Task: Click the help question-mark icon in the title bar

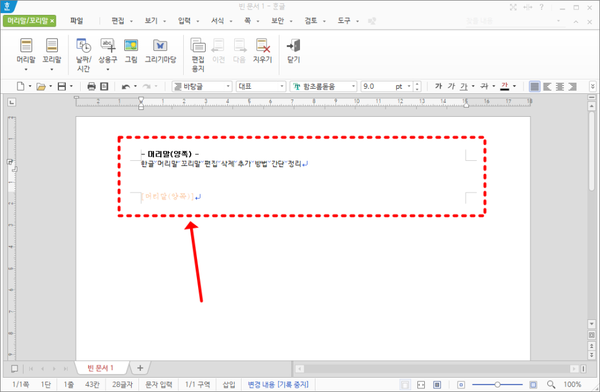Action: (541, 7)
